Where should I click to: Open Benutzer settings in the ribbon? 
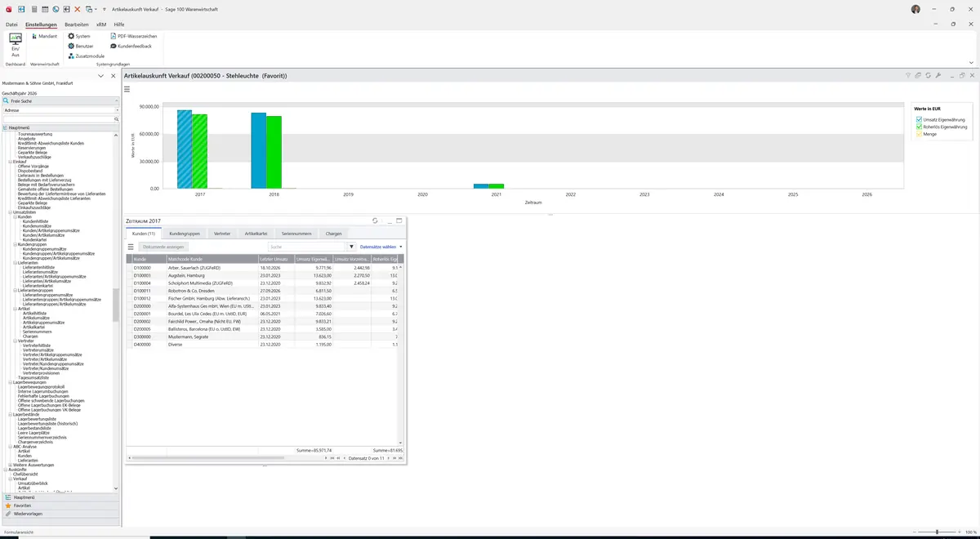pyautogui.click(x=79, y=46)
